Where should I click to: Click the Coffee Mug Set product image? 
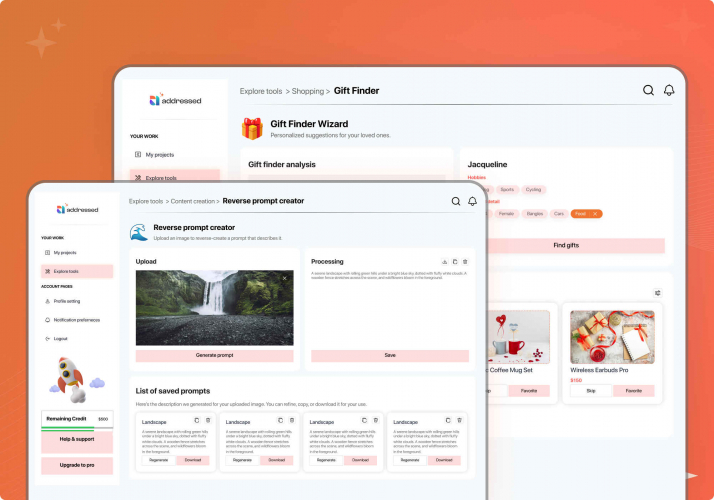pyautogui.click(x=519, y=337)
